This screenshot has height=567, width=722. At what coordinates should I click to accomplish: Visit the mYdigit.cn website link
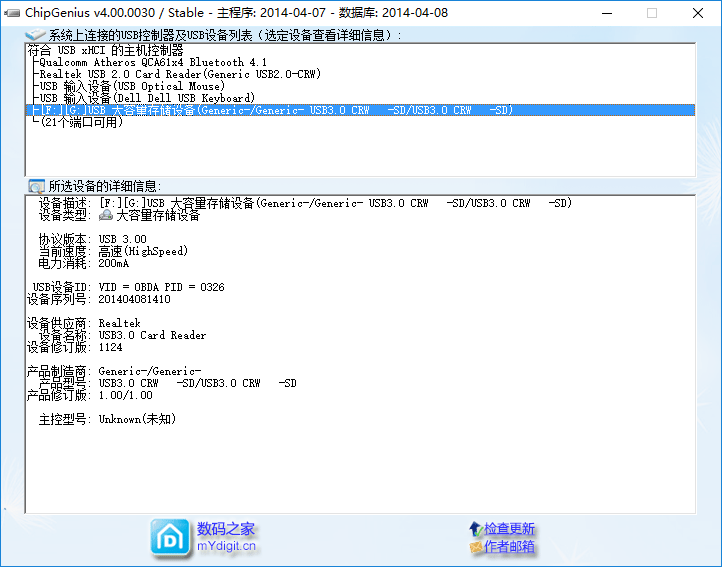pyautogui.click(x=226, y=546)
